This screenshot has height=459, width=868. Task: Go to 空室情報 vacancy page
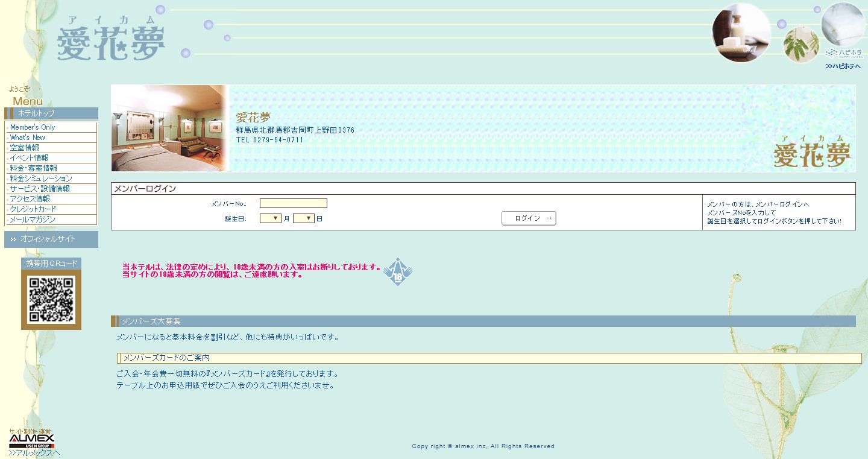[25, 148]
